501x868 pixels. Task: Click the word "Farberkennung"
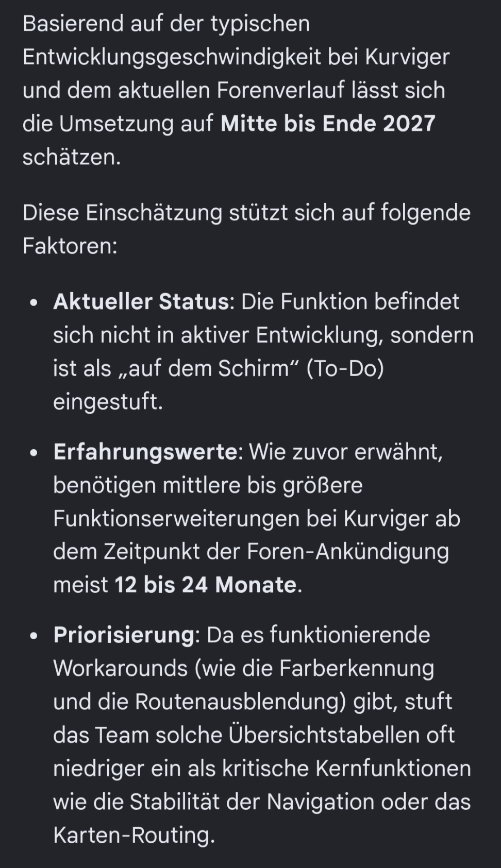pos(357,669)
